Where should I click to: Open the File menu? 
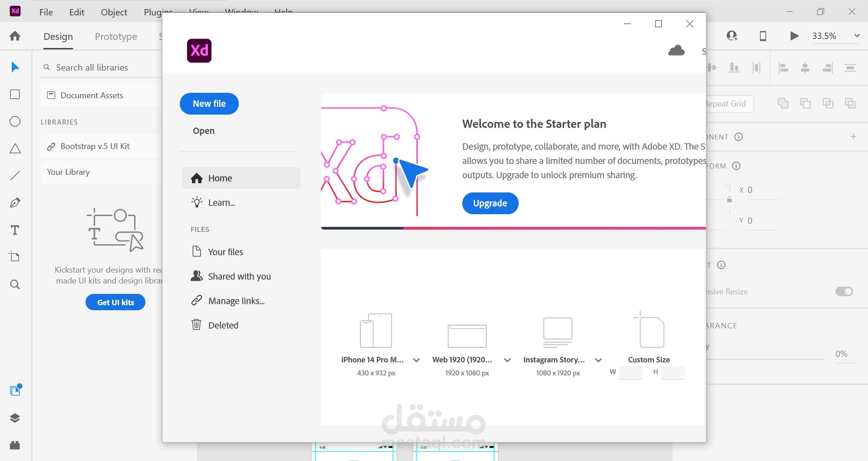coord(46,12)
